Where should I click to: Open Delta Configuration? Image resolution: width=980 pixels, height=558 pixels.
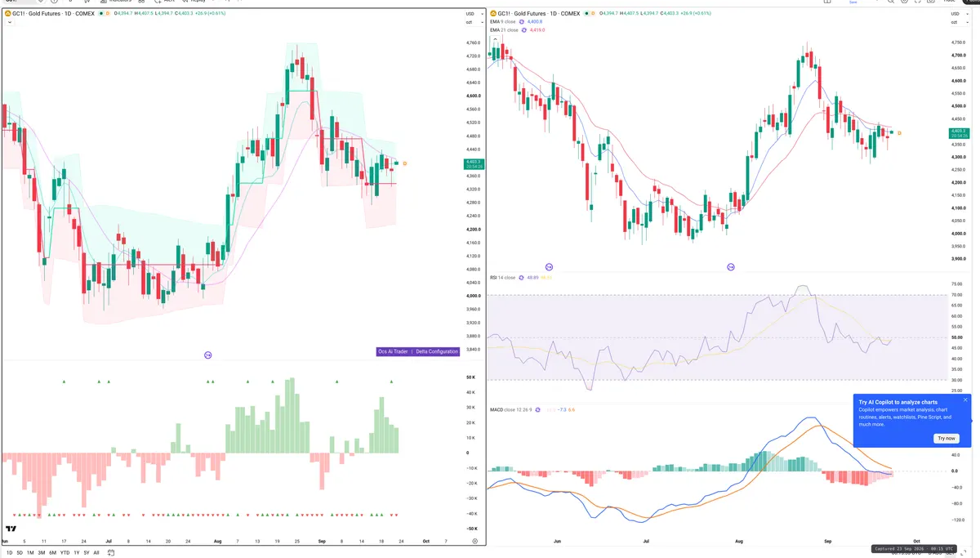click(436, 352)
